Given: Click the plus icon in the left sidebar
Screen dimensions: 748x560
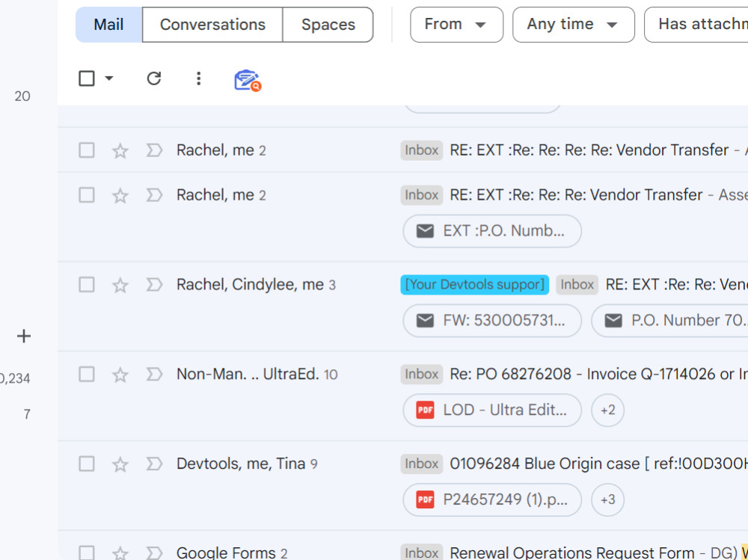Looking at the screenshot, I should [x=23, y=336].
